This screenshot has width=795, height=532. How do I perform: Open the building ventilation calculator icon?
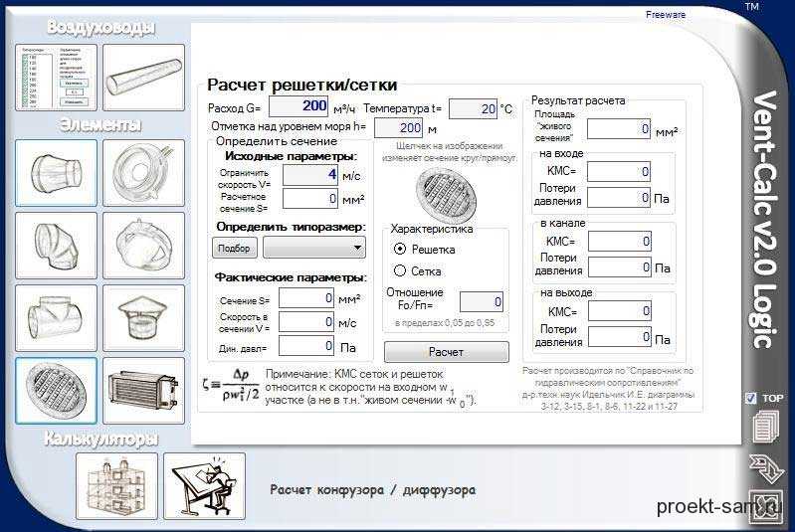pyautogui.click(x=116, y=486)
